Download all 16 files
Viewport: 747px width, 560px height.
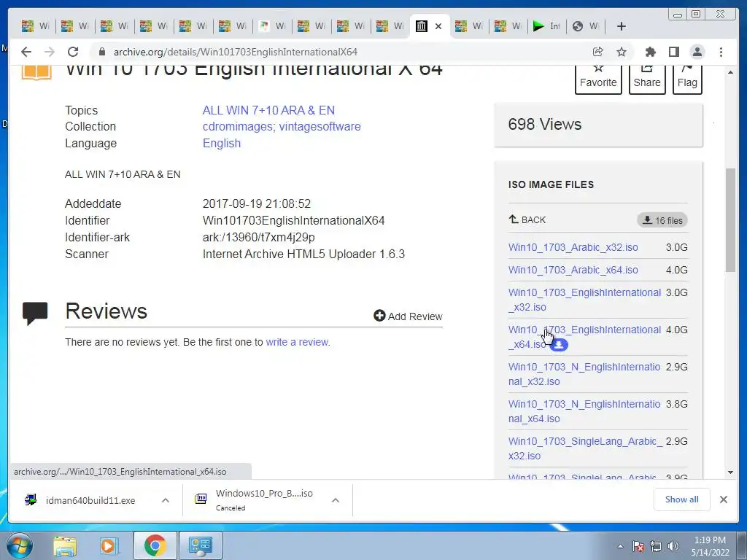click(x=662, y=220)
